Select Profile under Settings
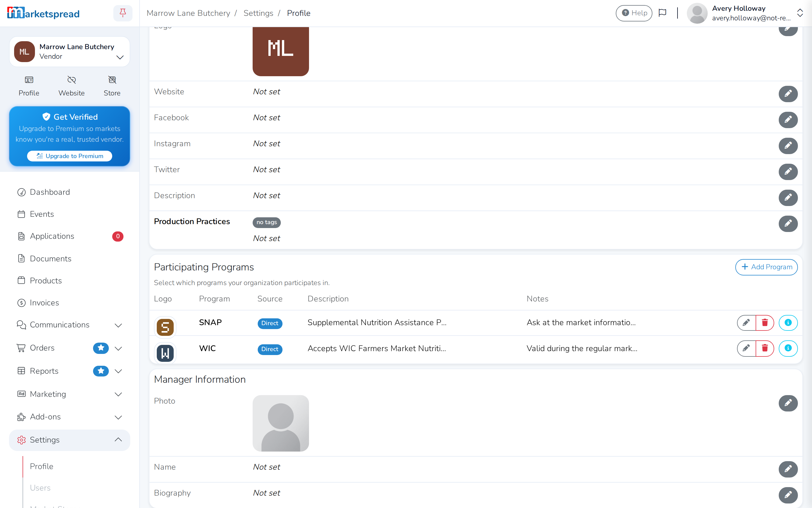 42,466
